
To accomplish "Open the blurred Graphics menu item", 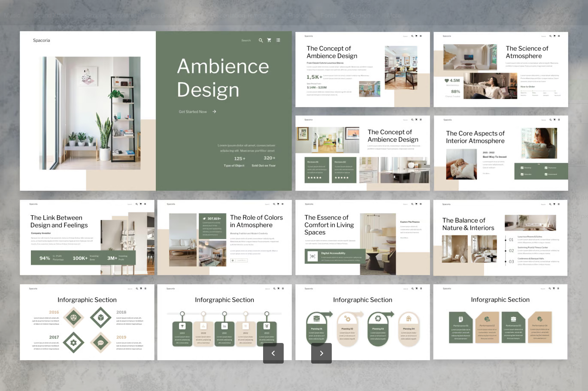I will click(163, 15).
